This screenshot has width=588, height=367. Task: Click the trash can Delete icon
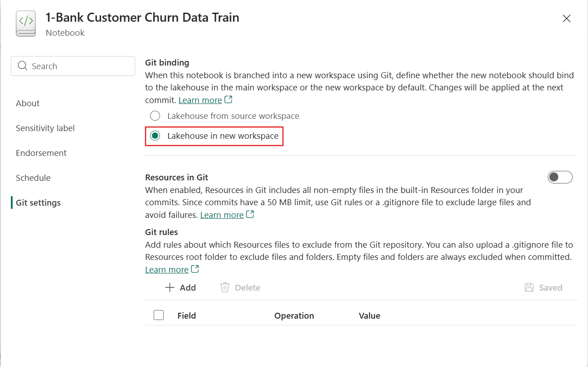pos(225,287)
